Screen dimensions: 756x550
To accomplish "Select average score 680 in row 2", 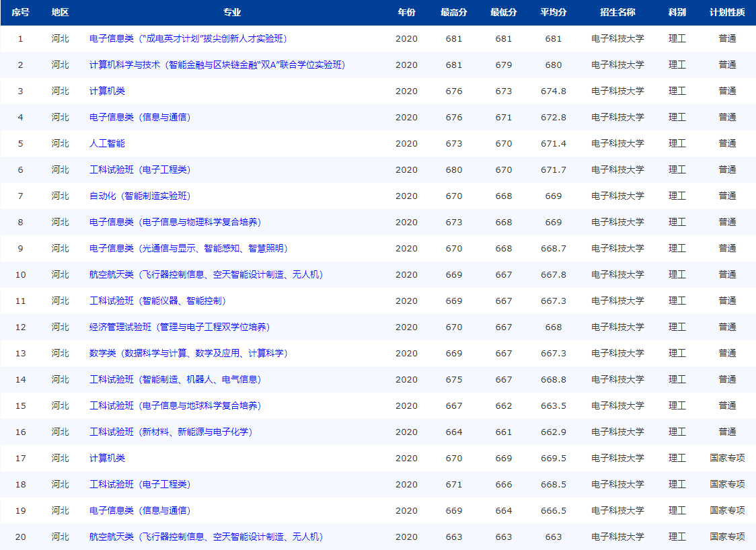I will [x=554, y=65].
